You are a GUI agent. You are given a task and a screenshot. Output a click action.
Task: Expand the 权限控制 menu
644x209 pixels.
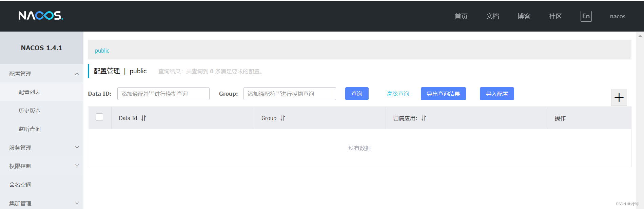pyautogui.click(x=42, y=166)
